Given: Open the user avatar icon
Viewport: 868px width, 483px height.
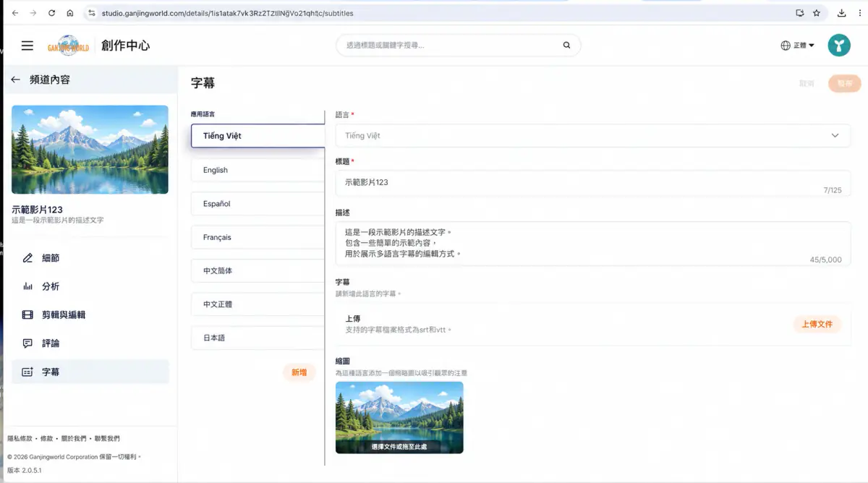Looking at the screenshot, I should coord(839,46).
